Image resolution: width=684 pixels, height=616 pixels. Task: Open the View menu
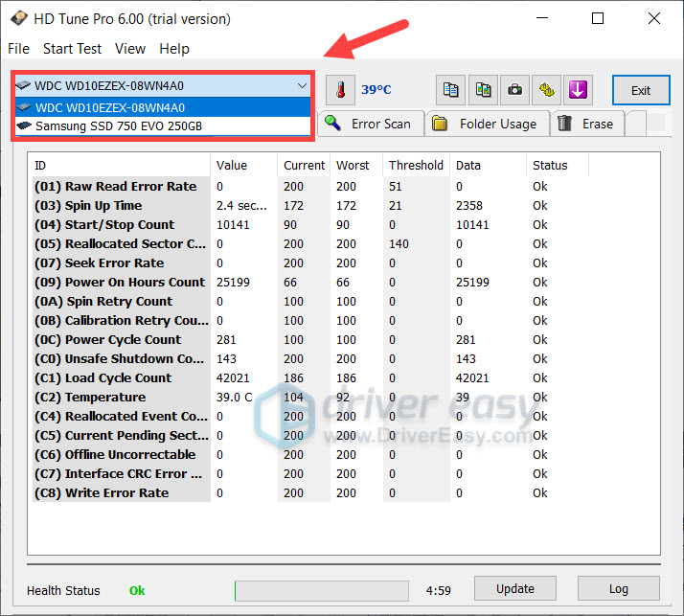(x=130, y=49)
